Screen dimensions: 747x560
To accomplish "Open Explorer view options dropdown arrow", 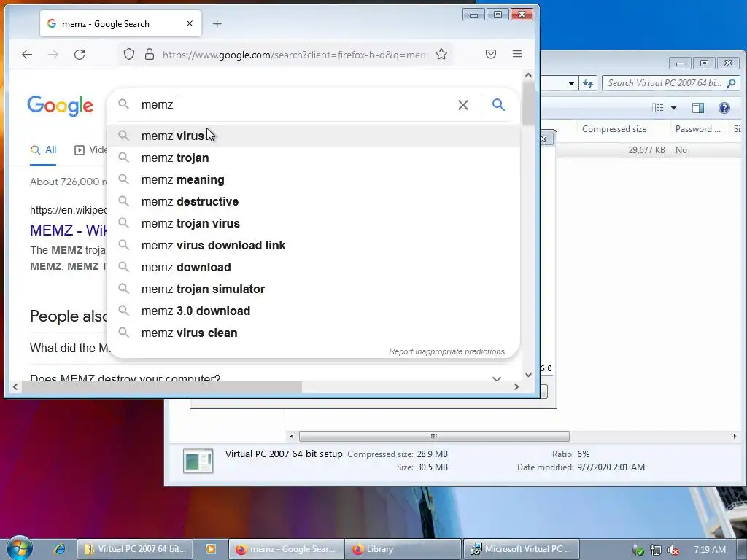I will point(673,108).
